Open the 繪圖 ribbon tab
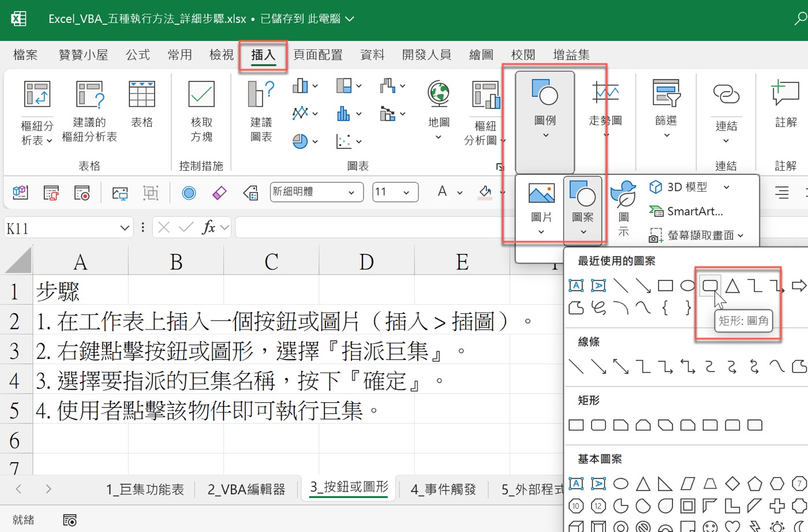 481,55
